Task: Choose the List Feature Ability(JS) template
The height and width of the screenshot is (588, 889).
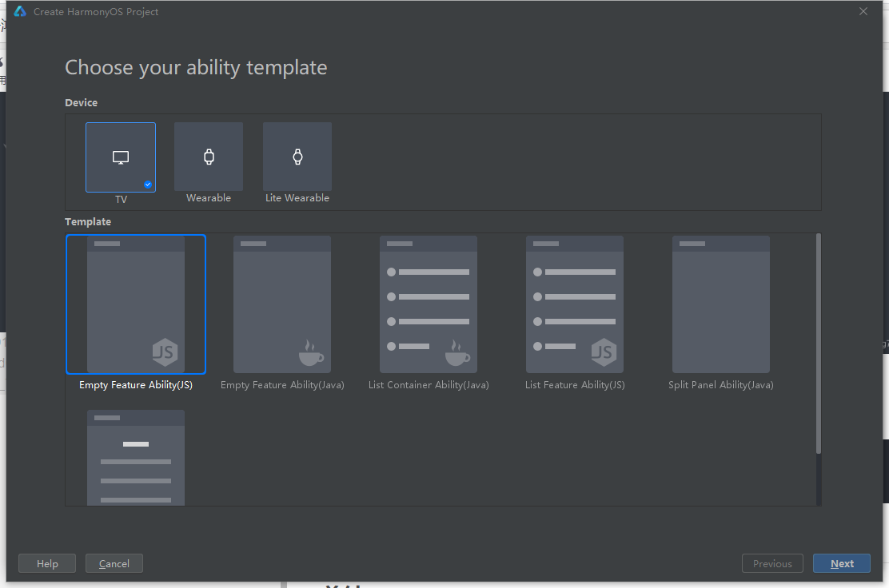Action: 574,304
